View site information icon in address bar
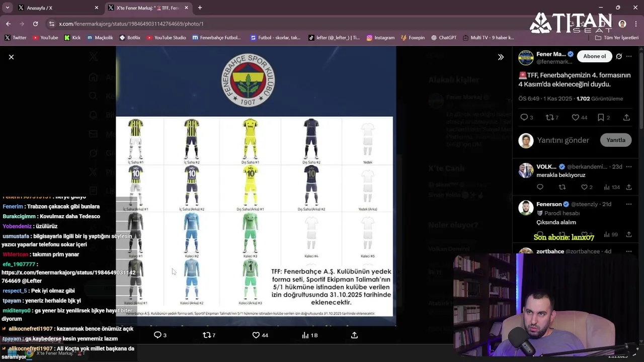This screenshot has height=362, width=644. 51,24
